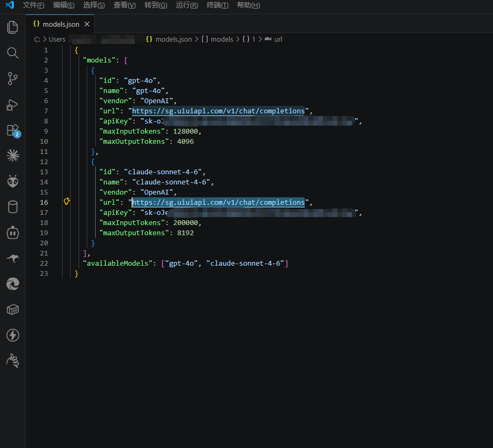This screenshot has width=493, height=448.
Task: Select the models.json editor tab
Action: click(x=60, y=24)
